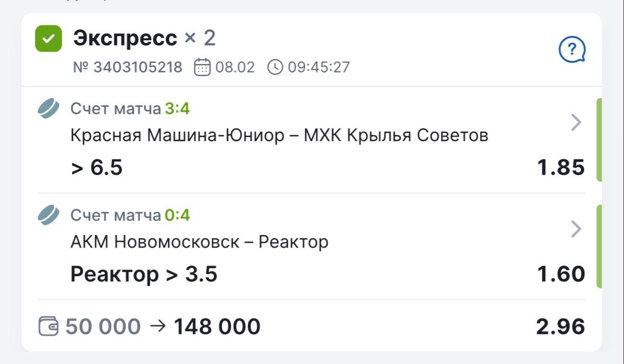The width and height of the screenshot is (624, 364).
Task: Click the hockey puck icon for АКМ Новомосковск match
Action: (49, 215)
